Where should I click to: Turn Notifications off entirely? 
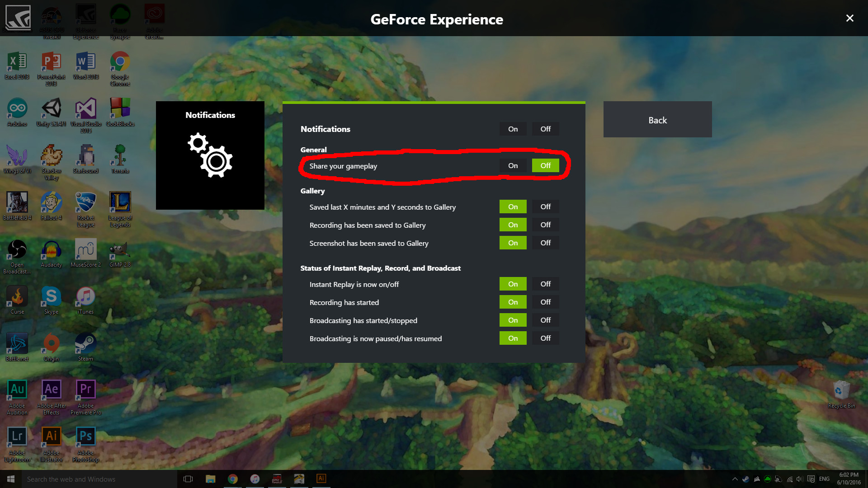pyautogui.click(x=545, y=129)
